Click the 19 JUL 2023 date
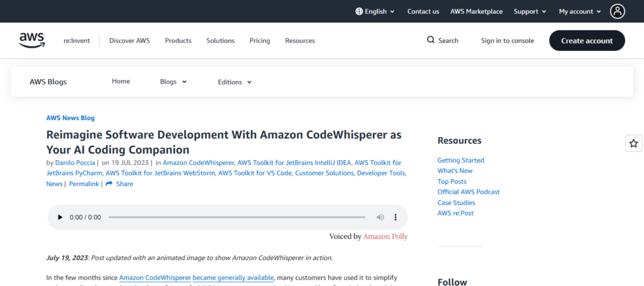 point(131,163)
